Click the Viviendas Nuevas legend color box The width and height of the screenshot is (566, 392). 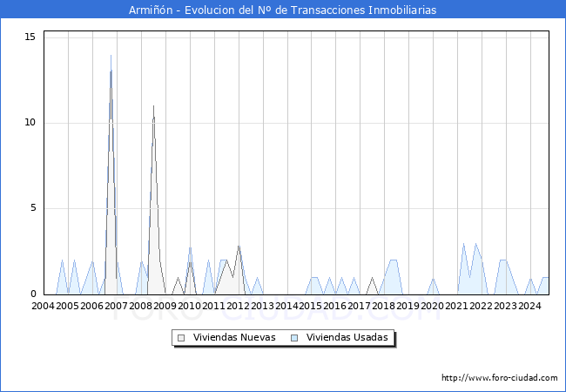point(181,338)
